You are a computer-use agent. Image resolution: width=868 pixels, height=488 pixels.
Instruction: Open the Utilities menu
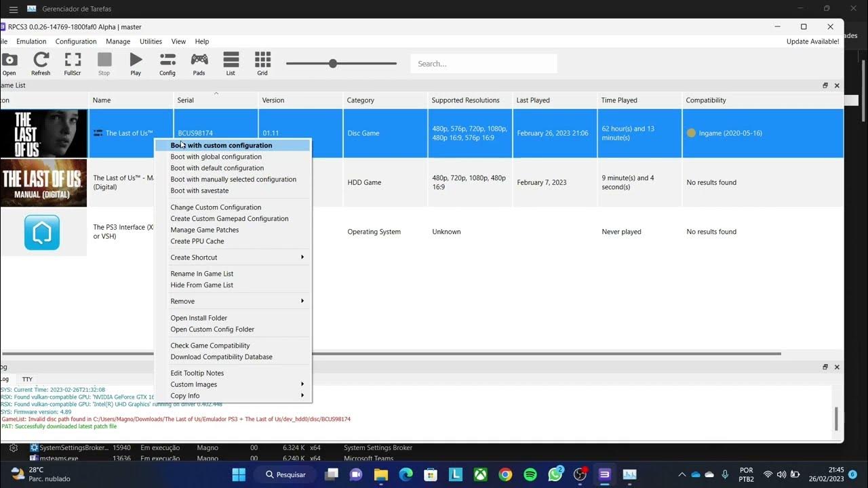(151, 41)
